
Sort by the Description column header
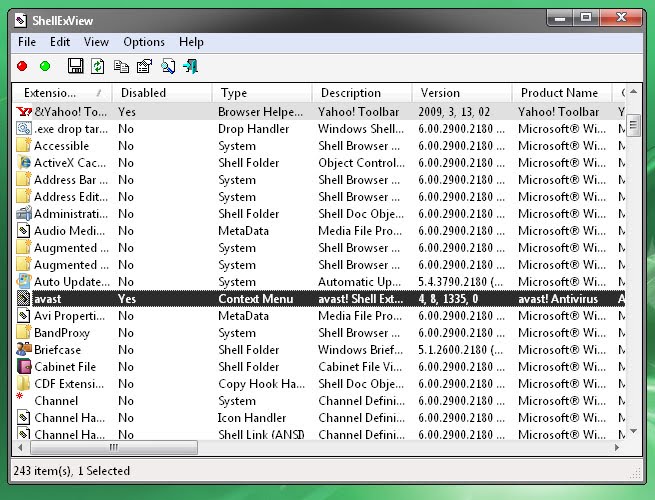tap(362, 93)
